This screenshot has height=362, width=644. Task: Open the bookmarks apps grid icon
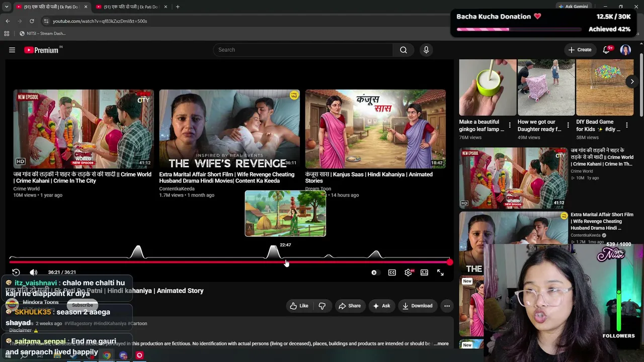point(7,34)
